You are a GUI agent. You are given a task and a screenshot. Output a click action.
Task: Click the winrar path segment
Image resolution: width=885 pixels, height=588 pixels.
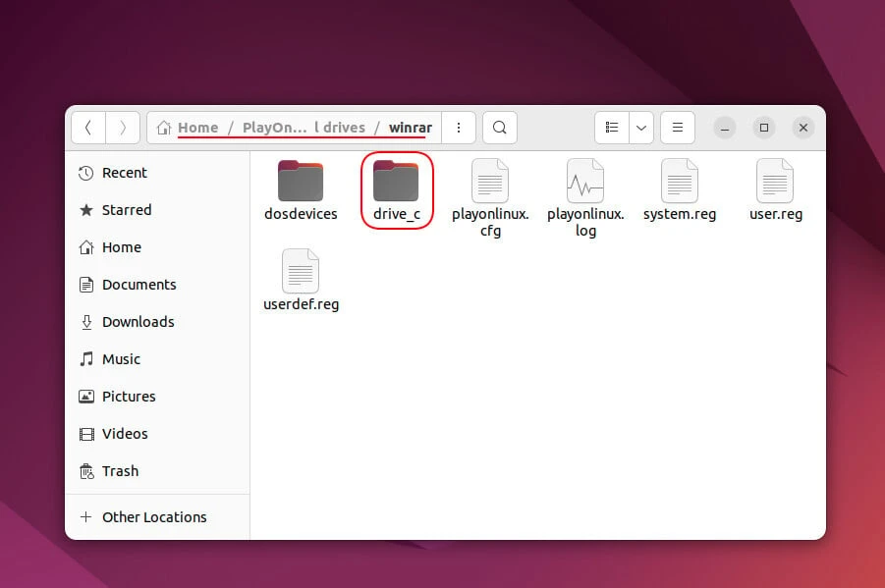[410, 128]
